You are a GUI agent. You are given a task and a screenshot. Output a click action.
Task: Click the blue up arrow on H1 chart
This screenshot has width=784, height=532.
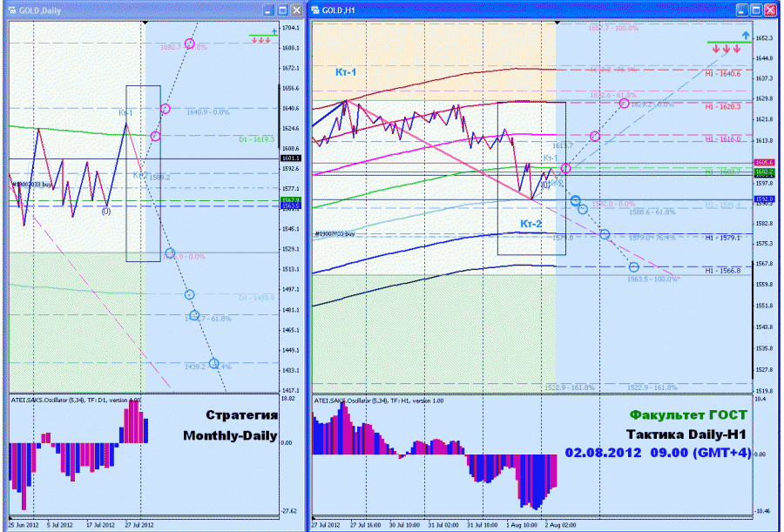746,36
